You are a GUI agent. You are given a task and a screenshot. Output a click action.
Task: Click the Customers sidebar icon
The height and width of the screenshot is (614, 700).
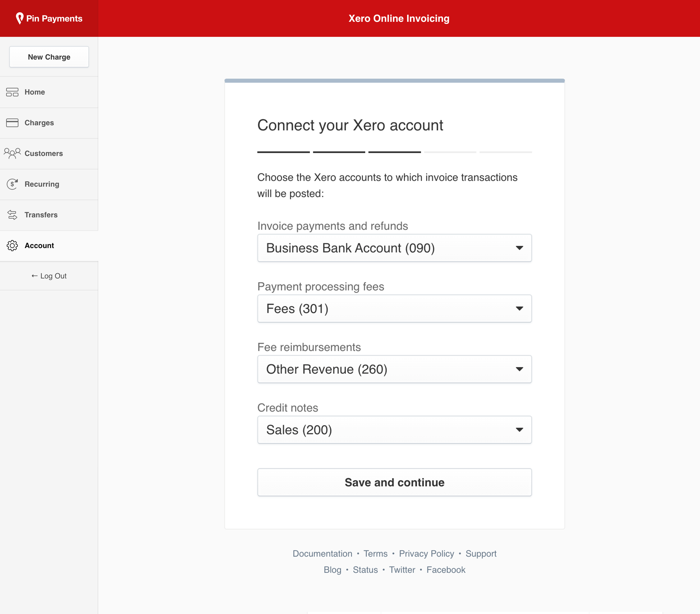[12, 153]
